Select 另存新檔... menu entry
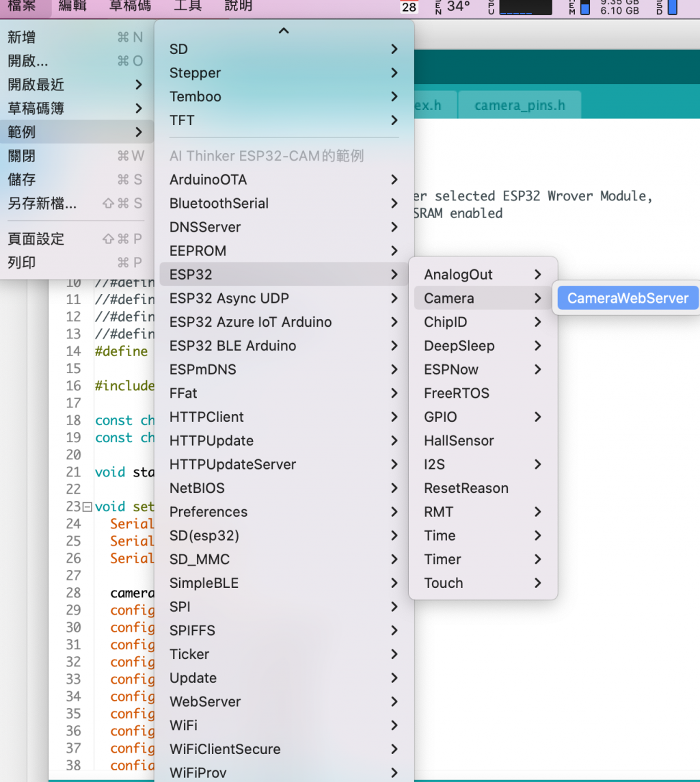This screenshot has width=700, height=782. [x=77, y=204]
